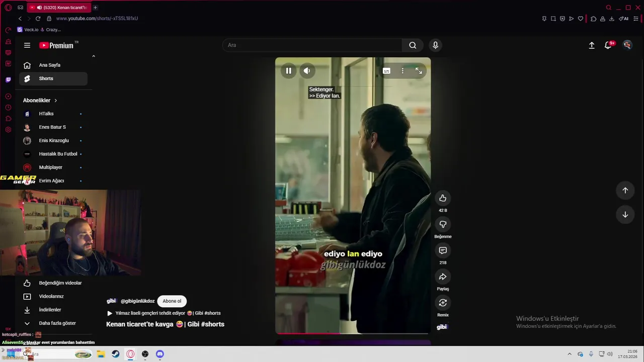
Task: Open the Opera AI assistant icon
Action: (x=624, y=19)
